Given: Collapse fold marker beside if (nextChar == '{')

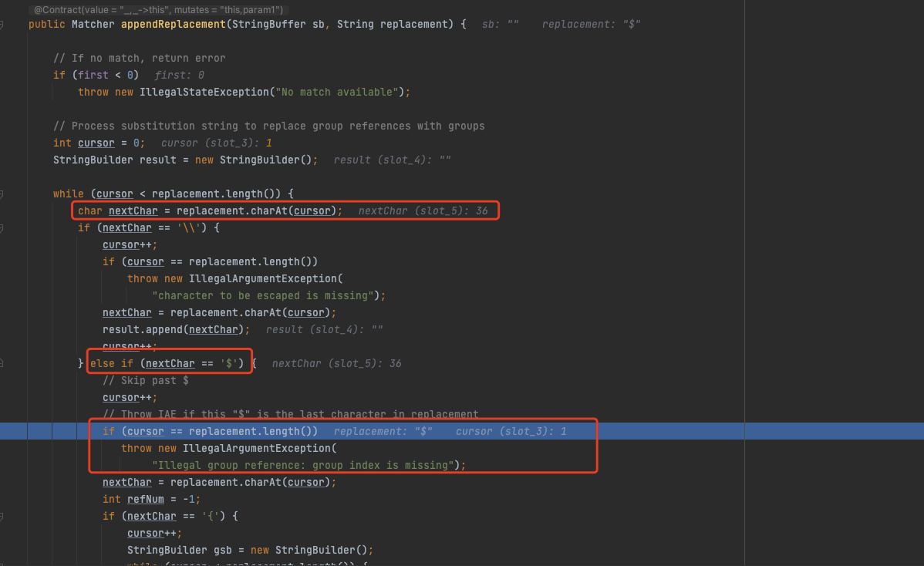Looking at the screenshot, I should click(2, 517).
